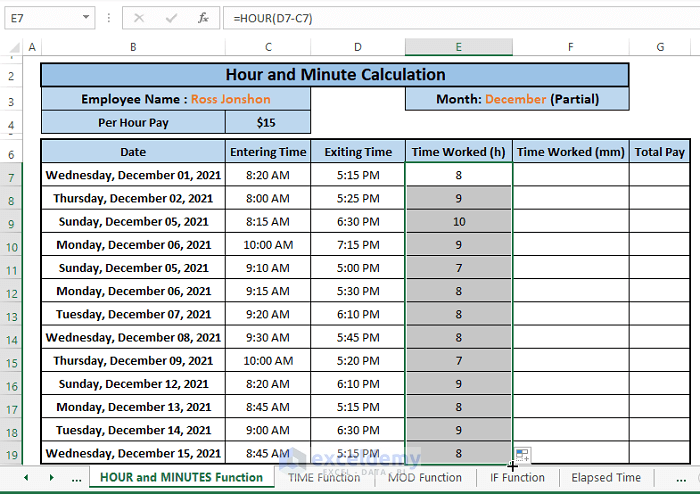Select column A header
The image size is (700, 494).
(x=32, y=47)
